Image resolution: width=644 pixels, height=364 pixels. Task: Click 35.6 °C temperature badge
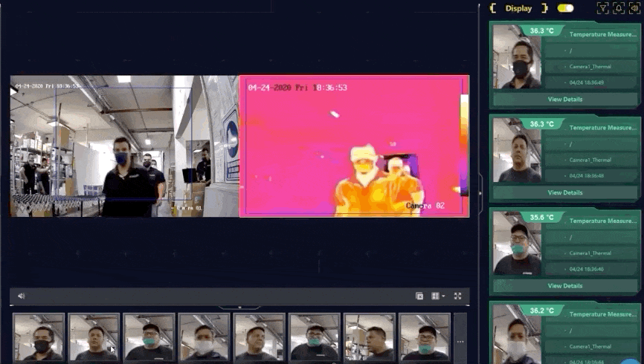pos(541,217)
